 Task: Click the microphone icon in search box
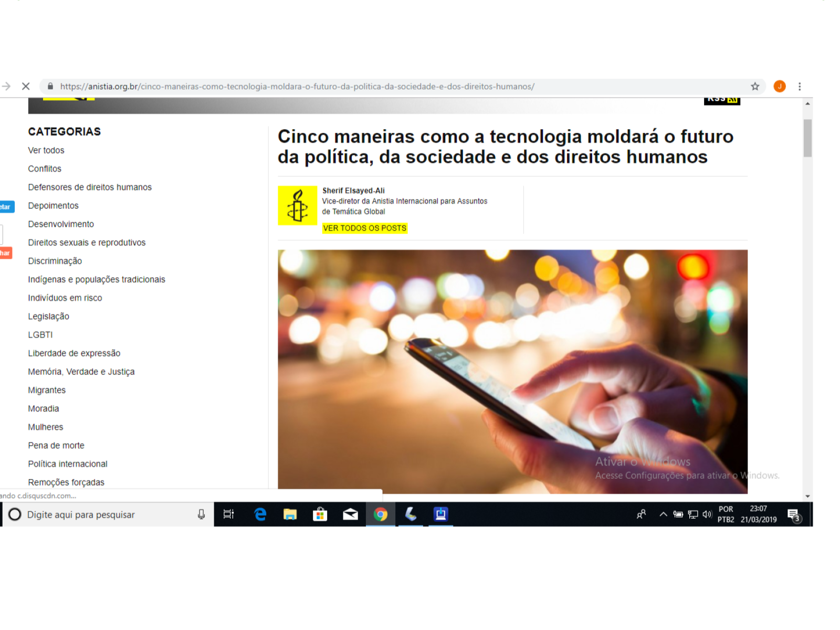(x=201, y=514)
